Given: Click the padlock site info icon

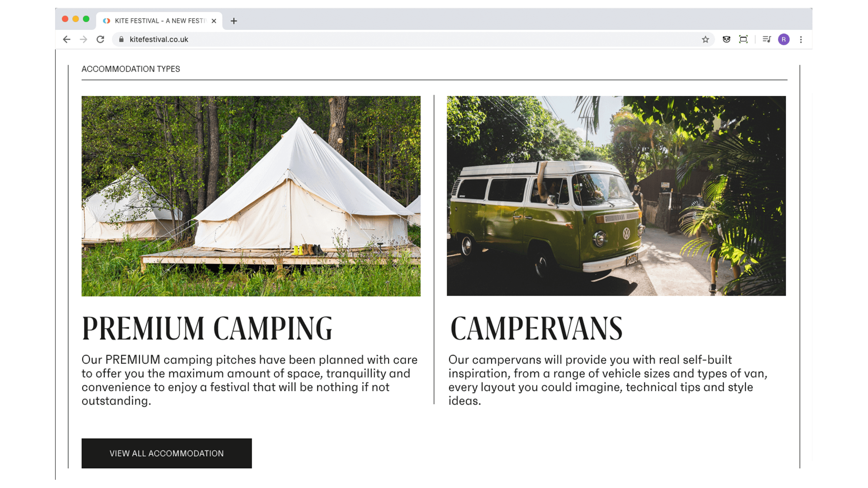Looking at the screenshot, I should (x=122, y=39).
